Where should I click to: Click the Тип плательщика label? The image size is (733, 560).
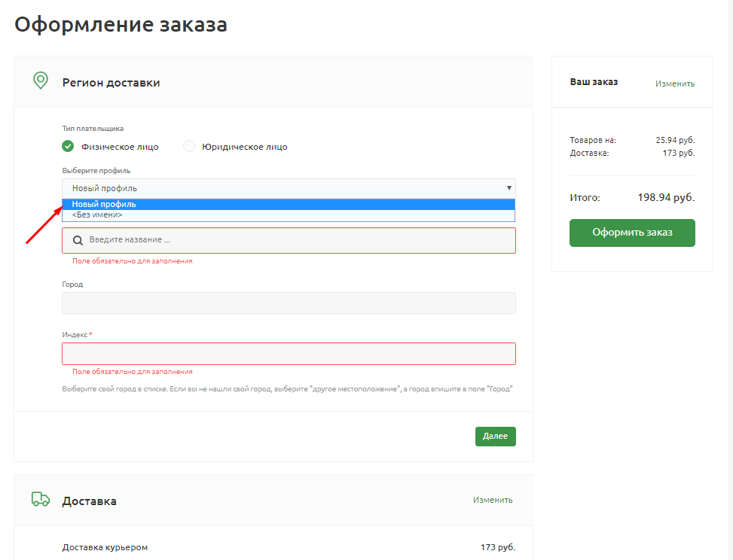click(x=93, y=129)
